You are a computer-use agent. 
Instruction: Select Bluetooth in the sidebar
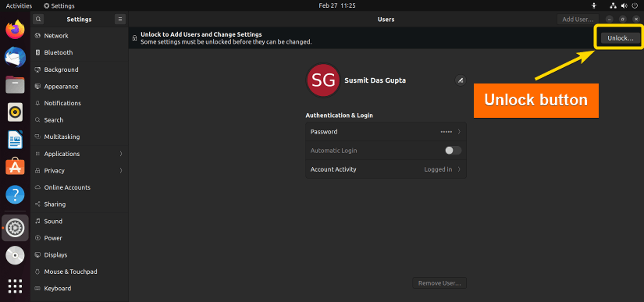point(80,52)
